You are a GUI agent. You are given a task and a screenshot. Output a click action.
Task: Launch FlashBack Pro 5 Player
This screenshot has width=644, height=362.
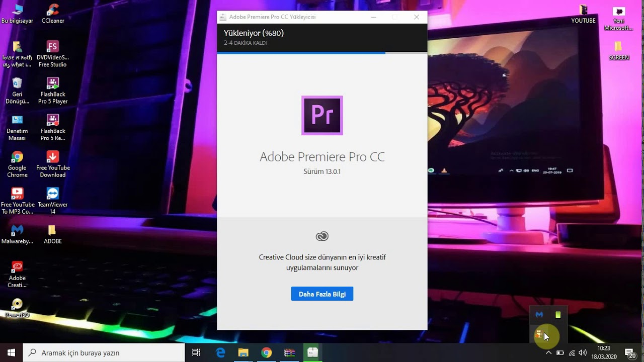coord(53,90)
